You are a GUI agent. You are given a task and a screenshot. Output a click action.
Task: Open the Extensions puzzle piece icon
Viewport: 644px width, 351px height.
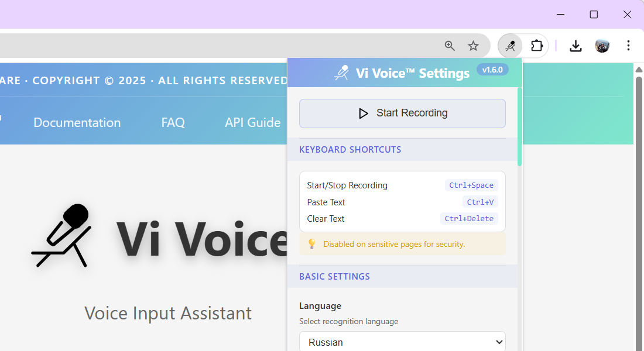click(x=536, y=45)
